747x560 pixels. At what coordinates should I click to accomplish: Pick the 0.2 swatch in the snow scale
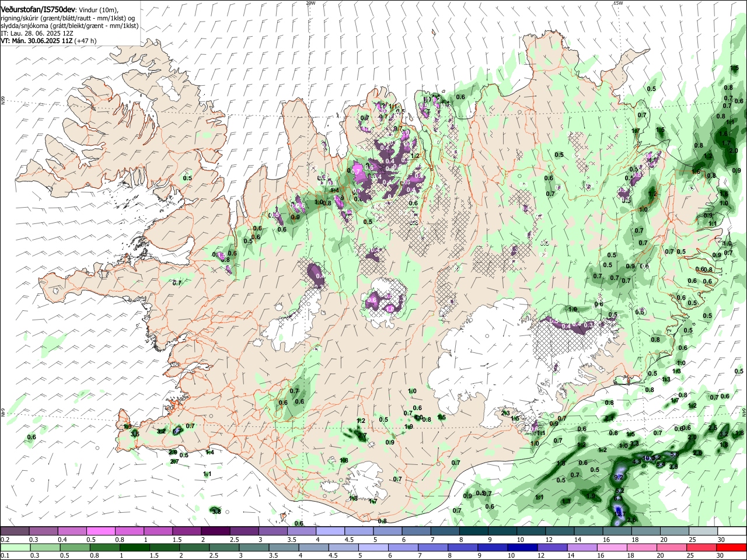point(15,531)
